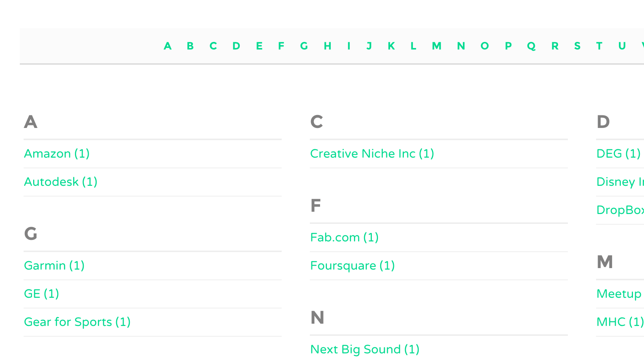Choose letter N in alphabet navigation
Image resolution: width=644 pixels, height=361 pixels.
461,46
